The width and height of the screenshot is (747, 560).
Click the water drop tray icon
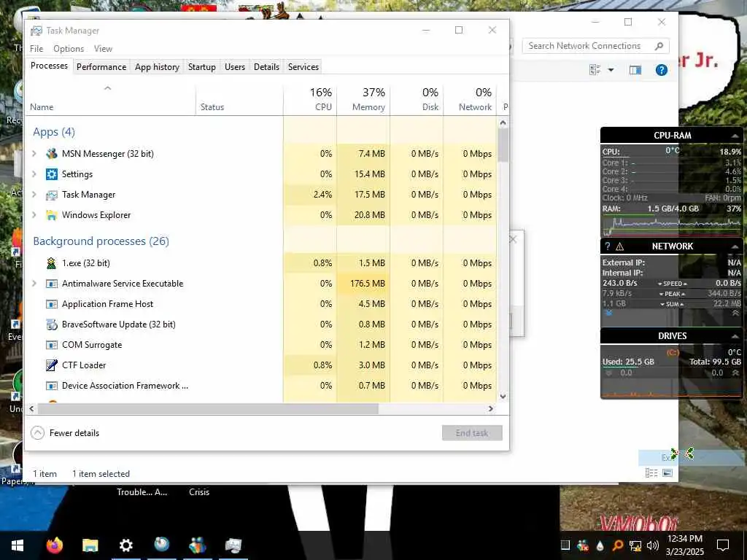[600, 545]
